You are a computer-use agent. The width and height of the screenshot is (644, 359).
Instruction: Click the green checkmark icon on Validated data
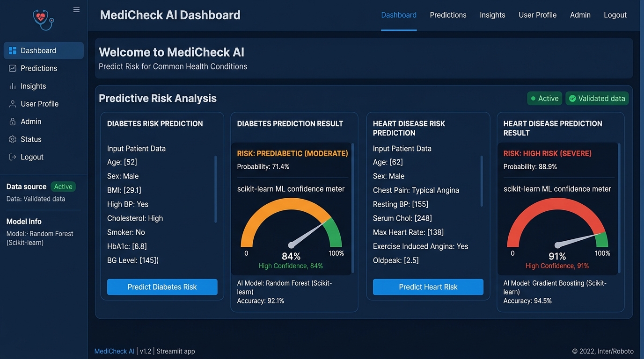[572, 98]
